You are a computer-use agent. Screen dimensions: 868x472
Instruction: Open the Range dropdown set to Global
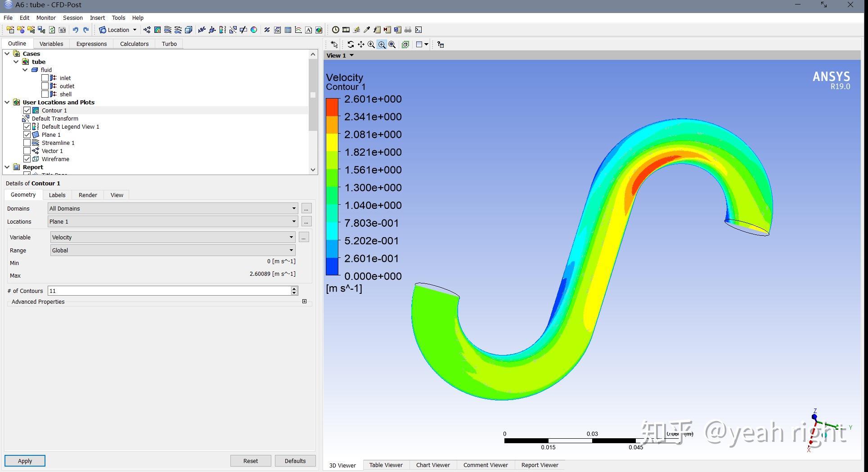tap(173, 251)
